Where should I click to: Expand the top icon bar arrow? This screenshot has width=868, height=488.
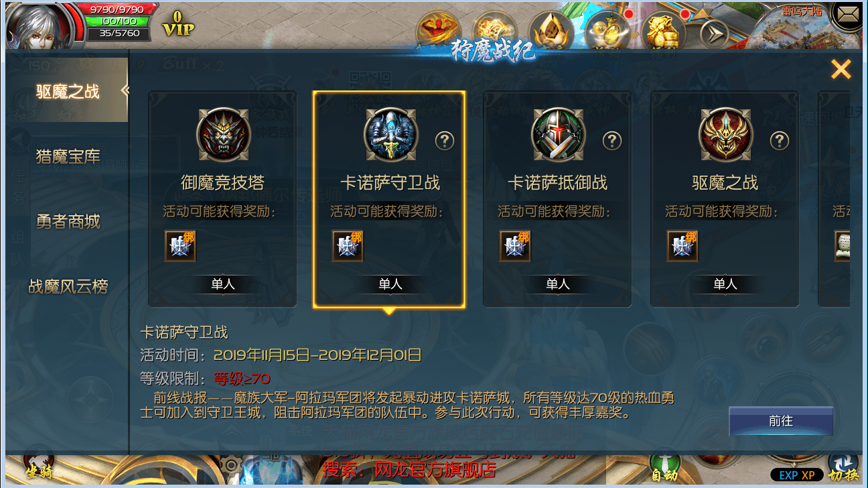coord(715,34)
